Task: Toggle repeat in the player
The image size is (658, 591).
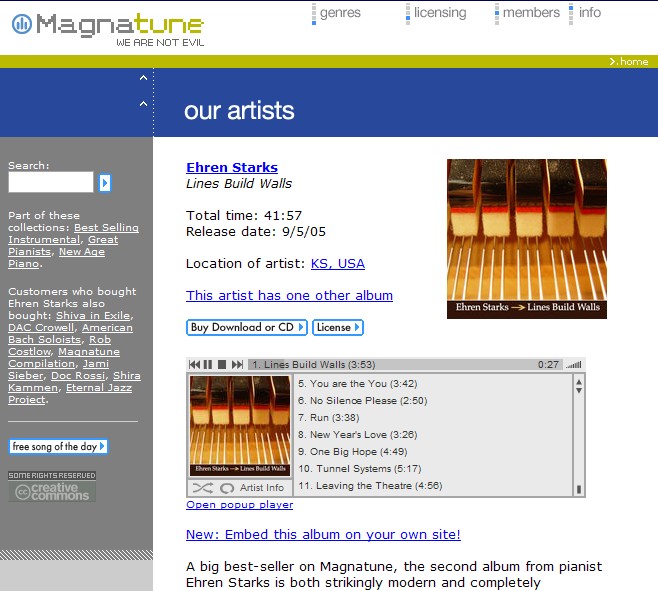Action: (x=227, y=488)
